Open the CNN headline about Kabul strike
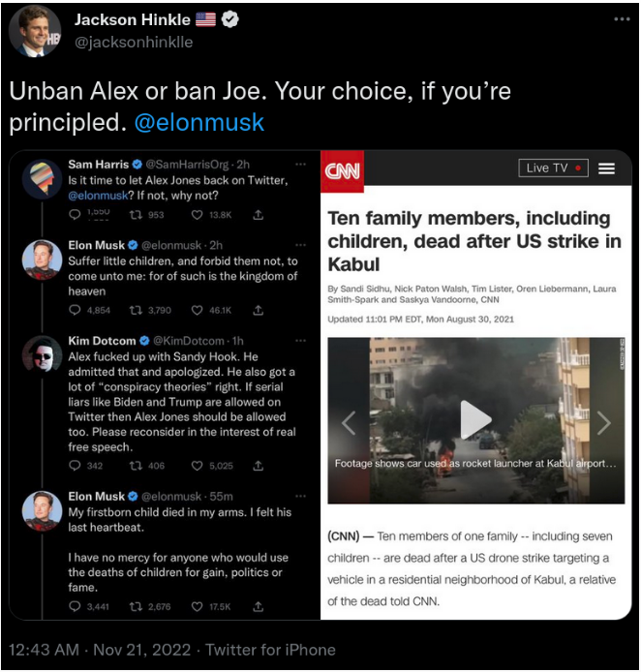Image resolution: width=641 pixels, height=672 pixels. point(474,241)
